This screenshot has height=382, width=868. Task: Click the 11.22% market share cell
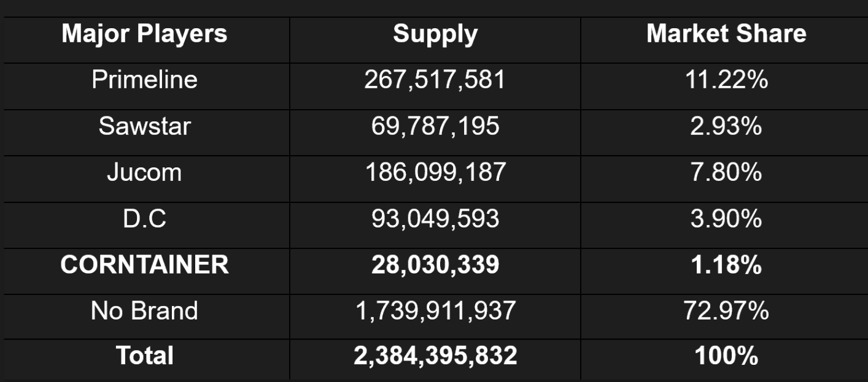tap(726, 80)
